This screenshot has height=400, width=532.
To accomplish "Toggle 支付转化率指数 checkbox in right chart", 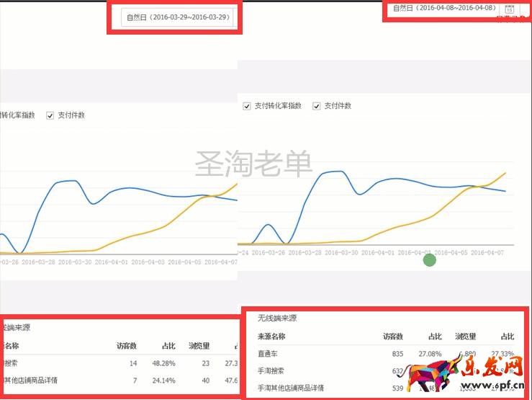I will (x=248, y=106).
